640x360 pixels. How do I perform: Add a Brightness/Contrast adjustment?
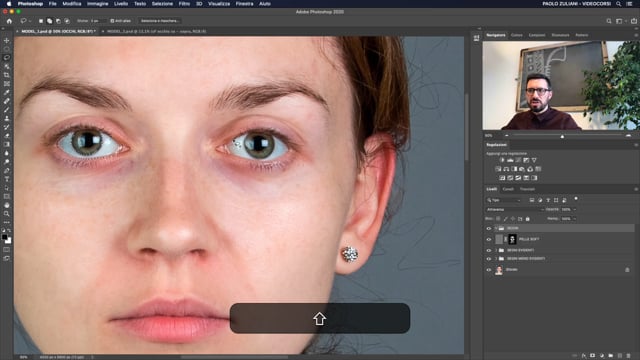502,160
